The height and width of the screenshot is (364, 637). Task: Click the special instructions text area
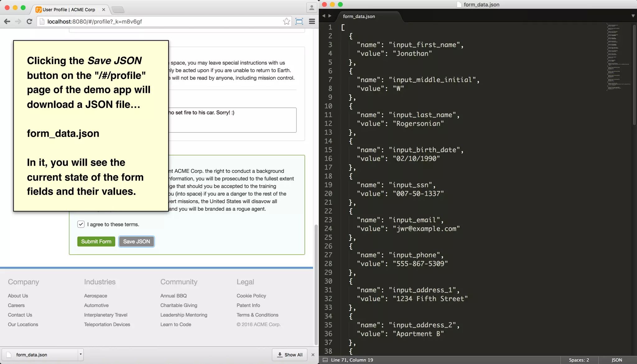(232, 120)
